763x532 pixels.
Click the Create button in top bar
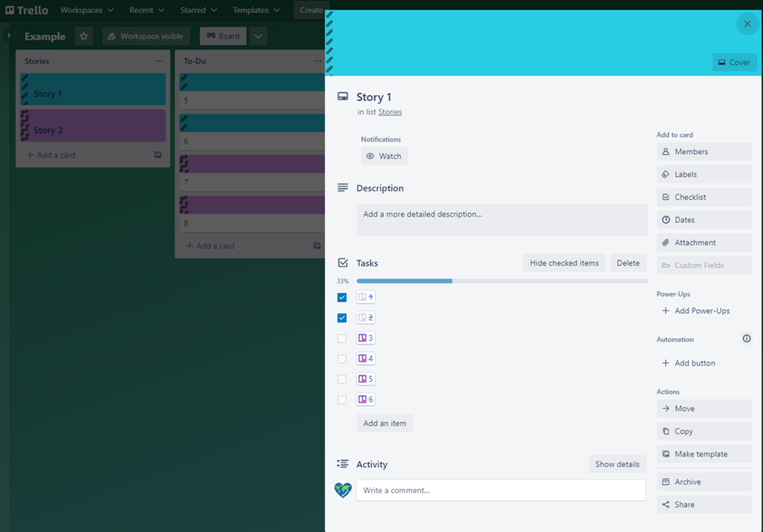[x=312, y=10]
